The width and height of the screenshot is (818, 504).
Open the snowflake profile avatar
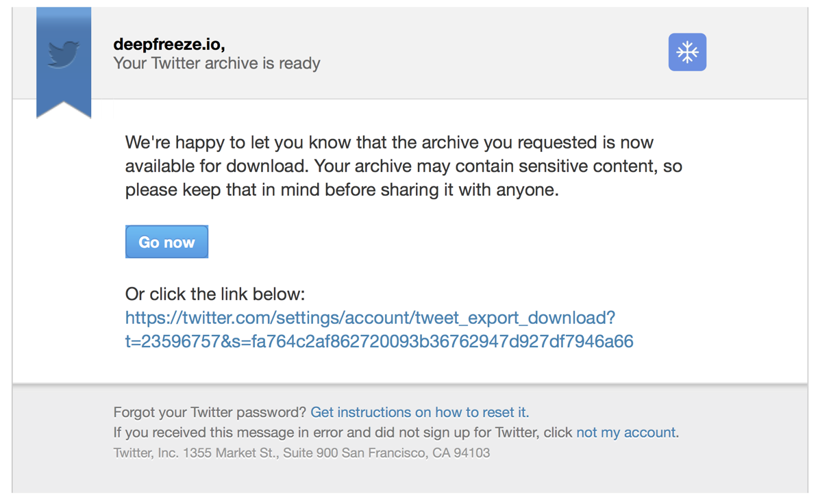coord(687,52)
